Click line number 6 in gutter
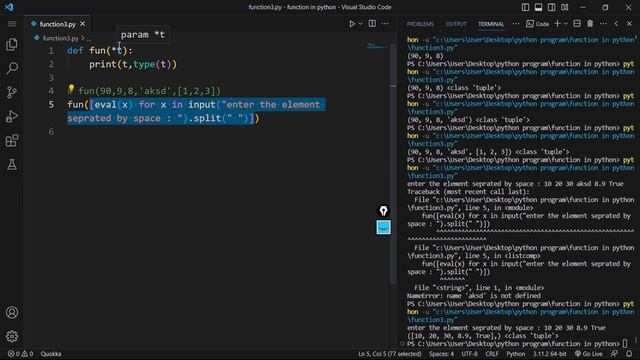 [x=51, y=131]
